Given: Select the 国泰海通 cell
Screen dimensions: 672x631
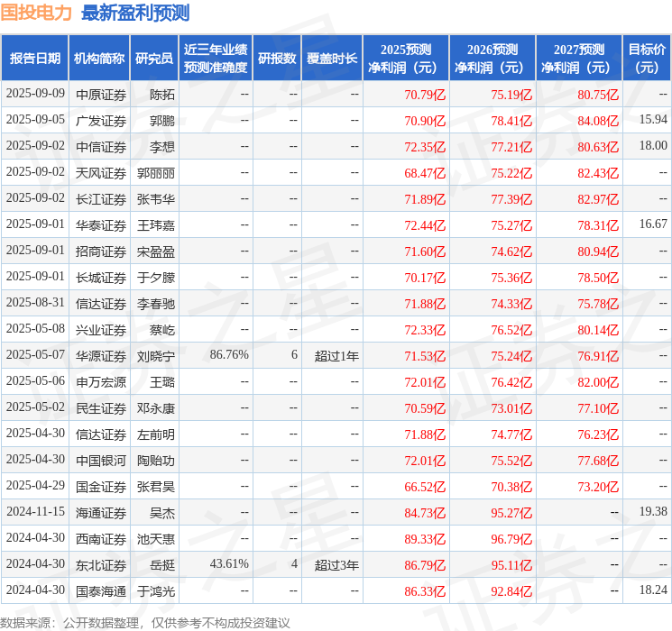Looking at the screenshot, I should click(x=101, y=591).
